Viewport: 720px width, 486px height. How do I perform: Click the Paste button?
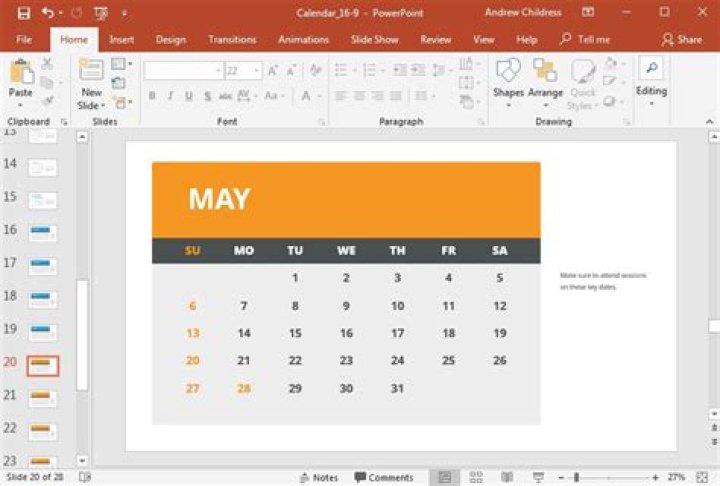pos(21,78)
